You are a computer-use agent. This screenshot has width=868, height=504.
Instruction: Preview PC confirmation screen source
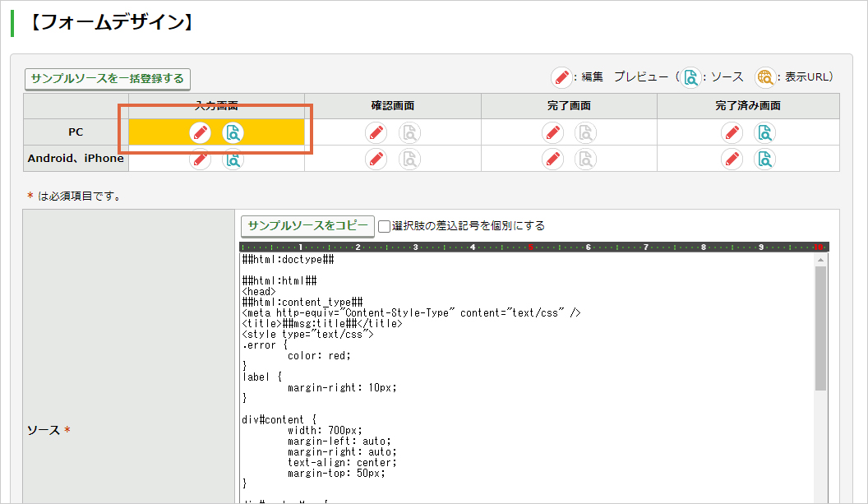click(409, 133)
